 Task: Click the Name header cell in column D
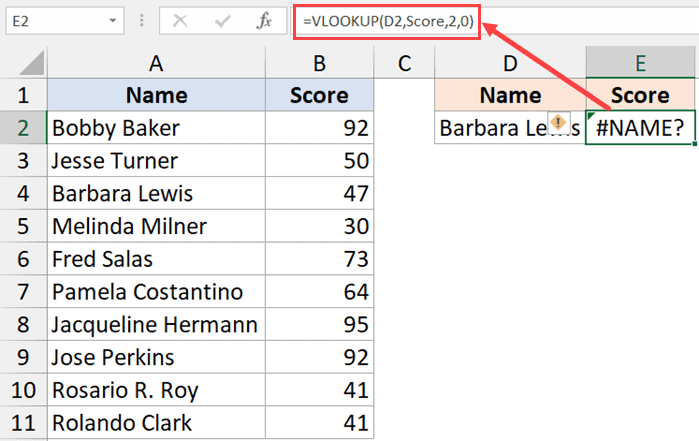tap(510, 96)
